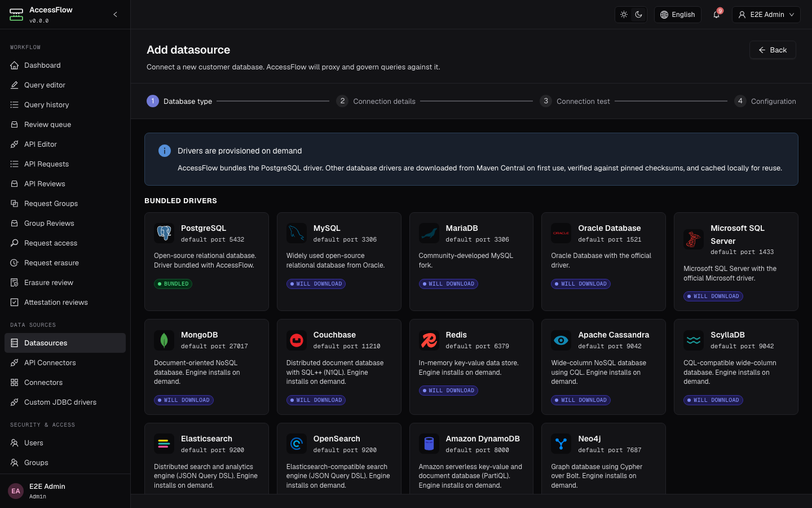Viewport: 812px width, 508px height.
Task: Choose the Amazon DynamoDB icon
Action: (x=429, y=444)
